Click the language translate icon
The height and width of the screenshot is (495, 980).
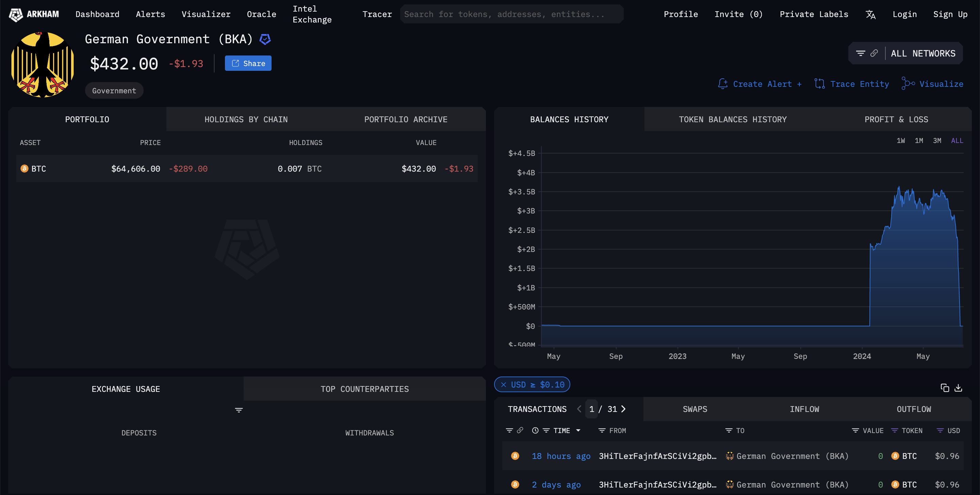coord(870,14)
